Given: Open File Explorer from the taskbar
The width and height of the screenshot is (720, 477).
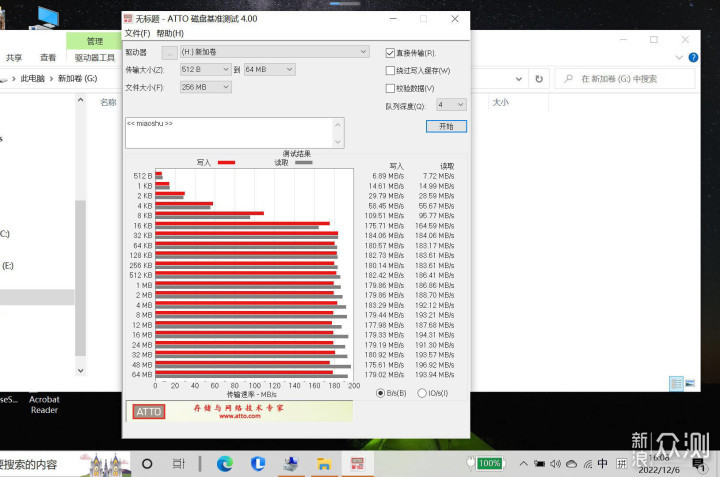Looking at the screenshot, I should point(324,464).
